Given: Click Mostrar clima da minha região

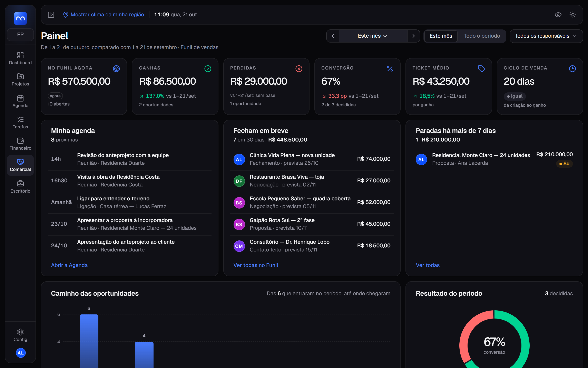Looking at the screenshot, I should point(104,15).
